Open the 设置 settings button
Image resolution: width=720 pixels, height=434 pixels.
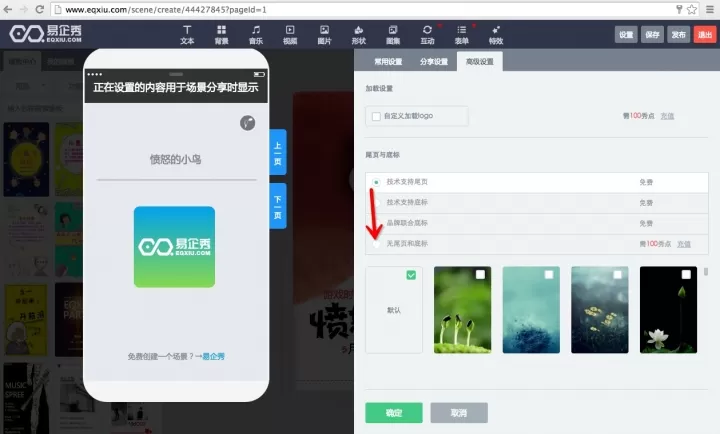[626, 34]
